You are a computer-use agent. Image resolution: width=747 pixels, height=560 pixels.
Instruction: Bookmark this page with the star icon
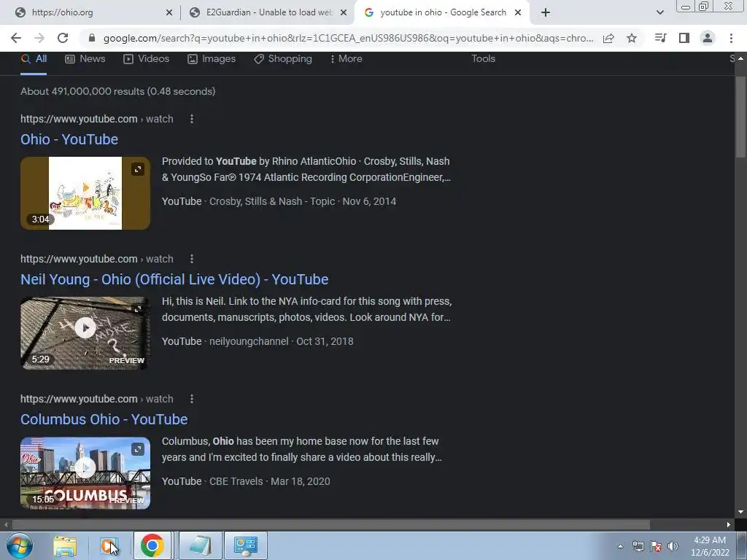(x=632, y=38)
